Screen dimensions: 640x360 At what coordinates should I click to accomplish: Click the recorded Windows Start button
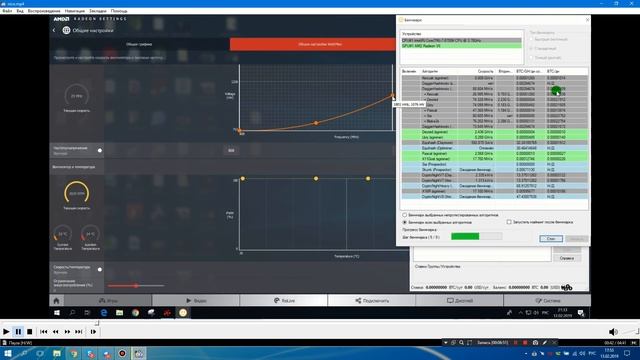(57, 313)
